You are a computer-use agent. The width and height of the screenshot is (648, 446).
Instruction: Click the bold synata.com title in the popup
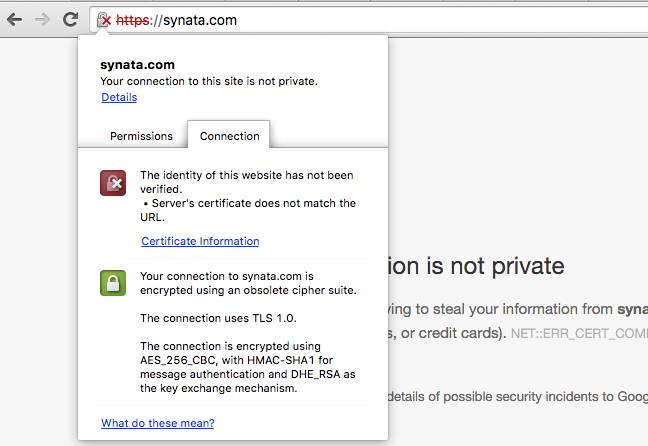137,64
